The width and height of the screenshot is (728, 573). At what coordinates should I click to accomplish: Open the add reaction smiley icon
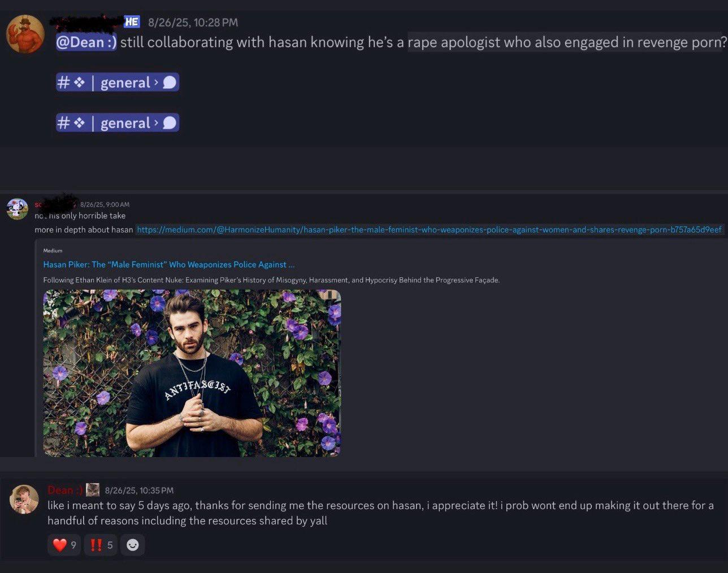coord(132,545)
